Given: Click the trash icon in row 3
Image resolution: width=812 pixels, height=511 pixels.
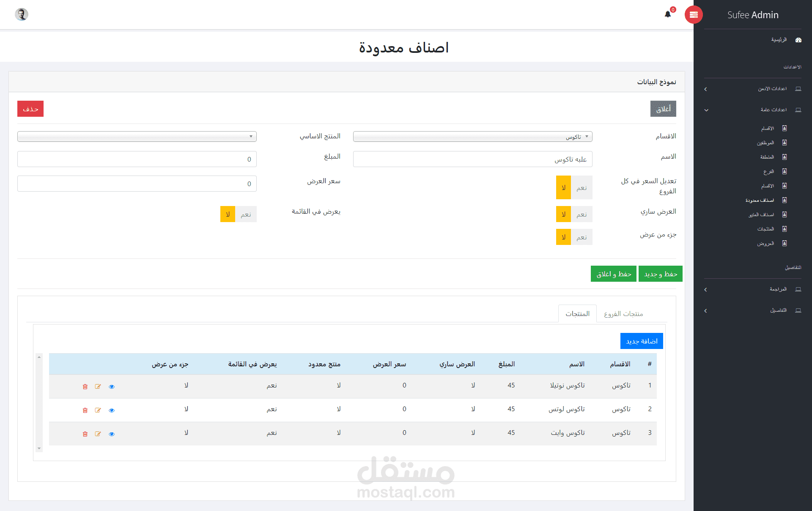Looking at the screenshot, I should pyautogui.click(x=85, y=434).
